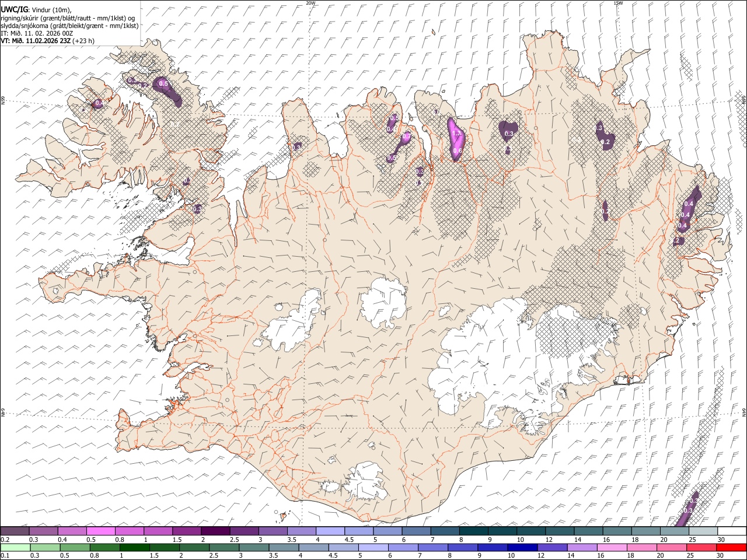Viewport: 747px width, 560px height.
Task: Select the violet swatch labeled 12 in lower legend
Action: tap(552, 547)
